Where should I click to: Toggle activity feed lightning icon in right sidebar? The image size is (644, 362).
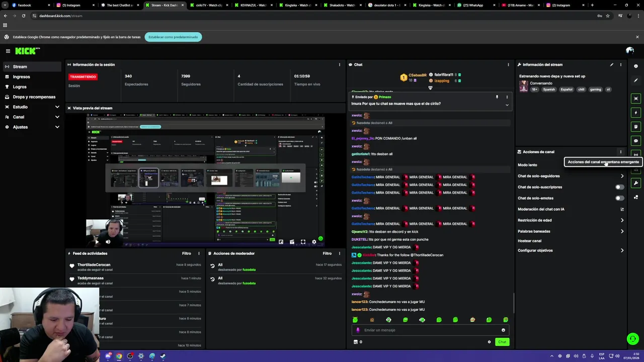(636, 113)
